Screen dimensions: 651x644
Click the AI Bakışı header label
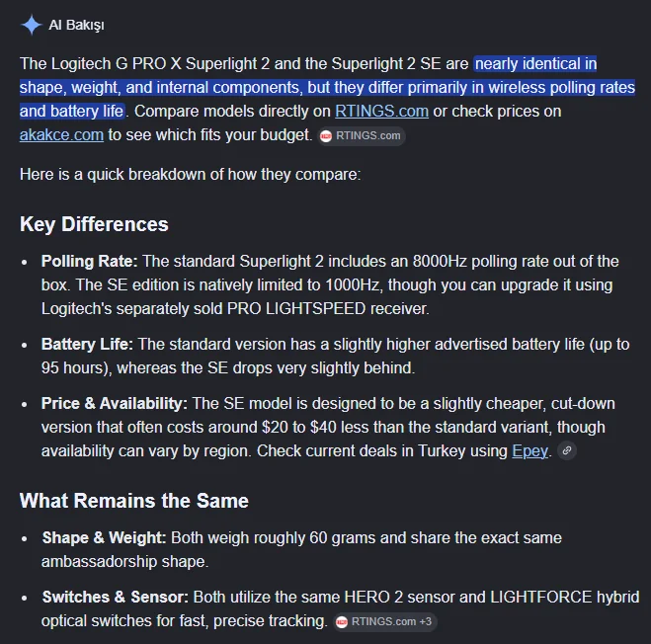(x=76, y=26)
